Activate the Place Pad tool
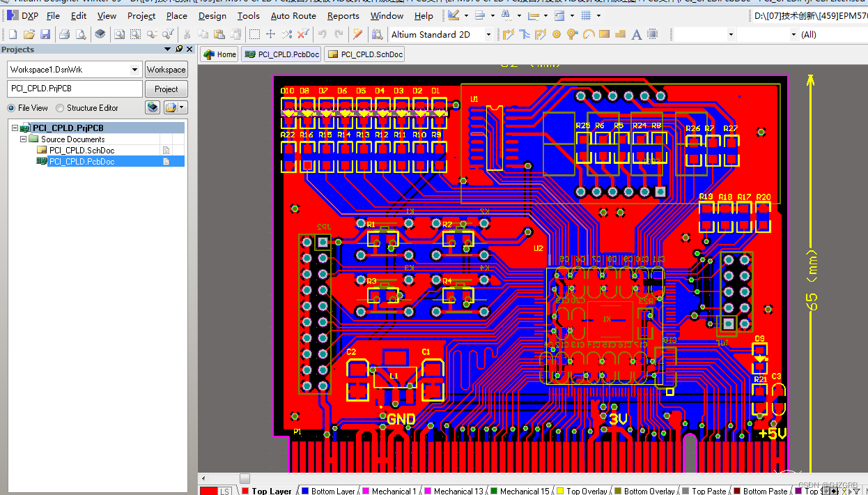Screen dimensions: 868x495 pos(557,33)
